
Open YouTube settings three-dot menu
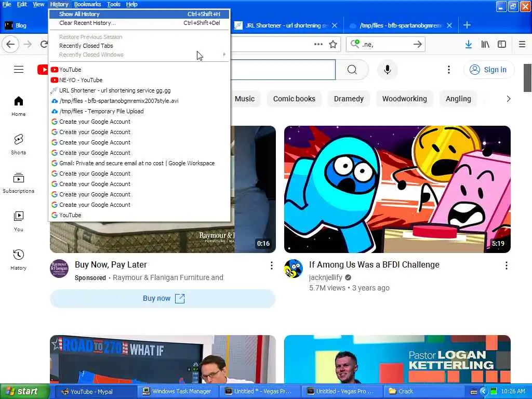click(449, 70)
